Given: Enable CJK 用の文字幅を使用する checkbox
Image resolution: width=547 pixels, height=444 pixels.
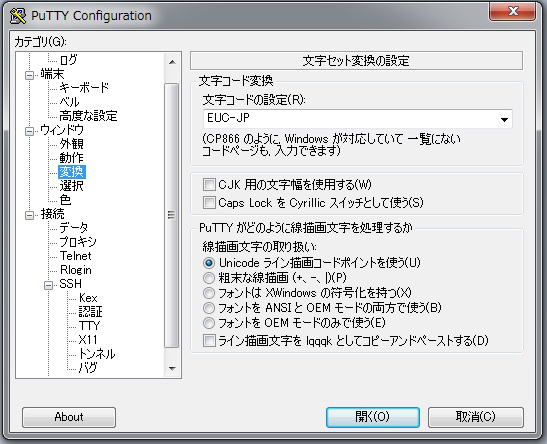Looking at the screenshot, I should point(209,184).
